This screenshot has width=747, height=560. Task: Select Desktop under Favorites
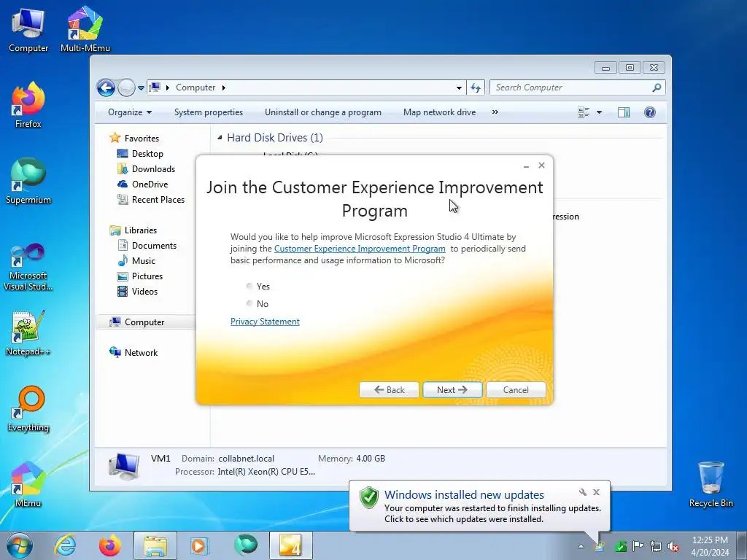(140, 154)
